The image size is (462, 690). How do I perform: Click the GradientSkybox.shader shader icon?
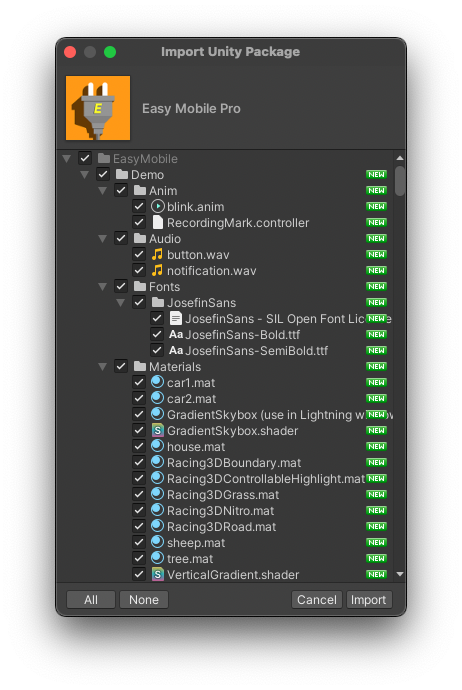[x=158, y=430]
